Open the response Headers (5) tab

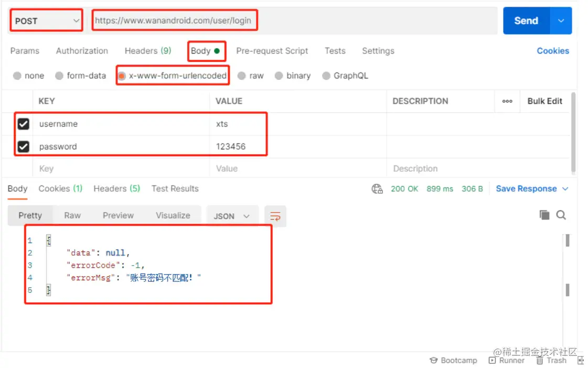(x=116, y=188)
